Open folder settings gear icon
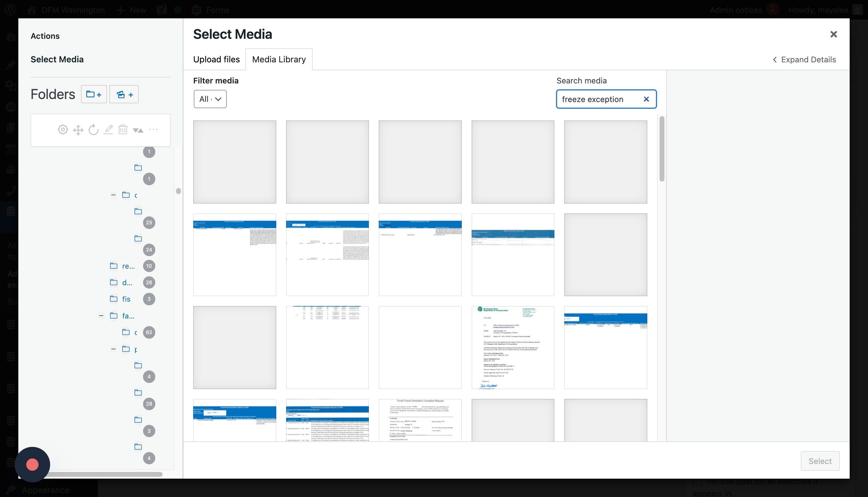 coord(63,130)
